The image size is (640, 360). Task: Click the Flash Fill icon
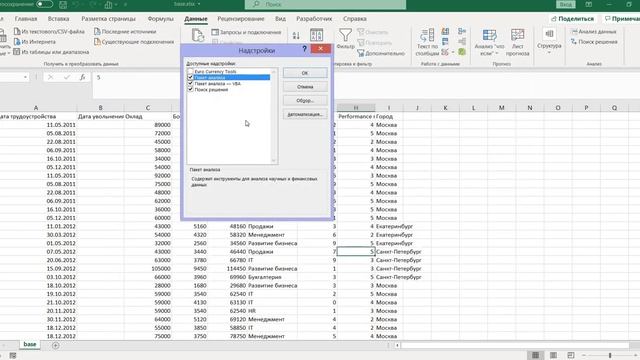tap(445, 31)
